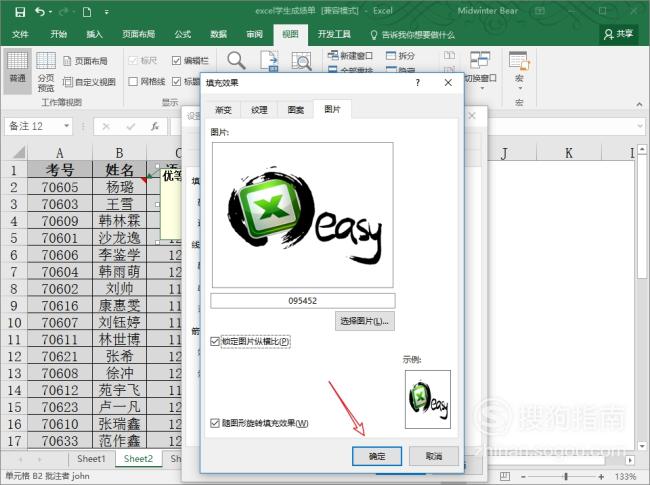650x485 pixels.
Task: Switch to 图案 pattern tab in fill dialog
Action: 296,110
